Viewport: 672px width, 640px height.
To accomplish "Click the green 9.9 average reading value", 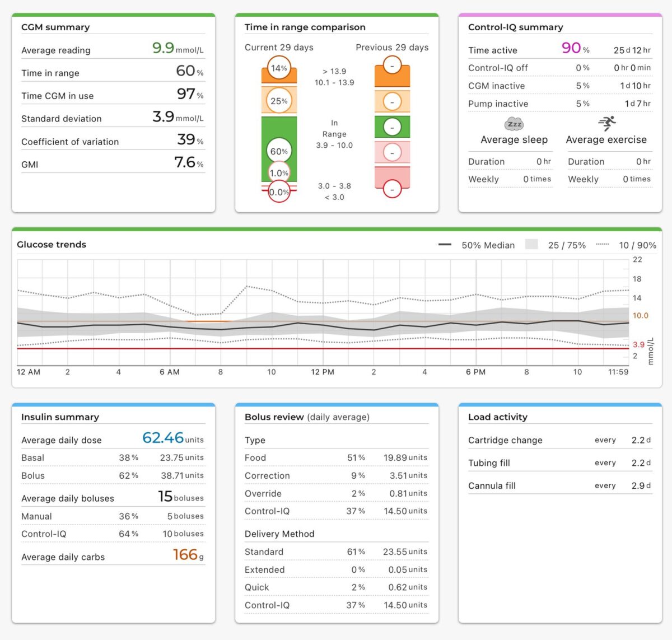I will pyautogui.click(x=163, y=48).
